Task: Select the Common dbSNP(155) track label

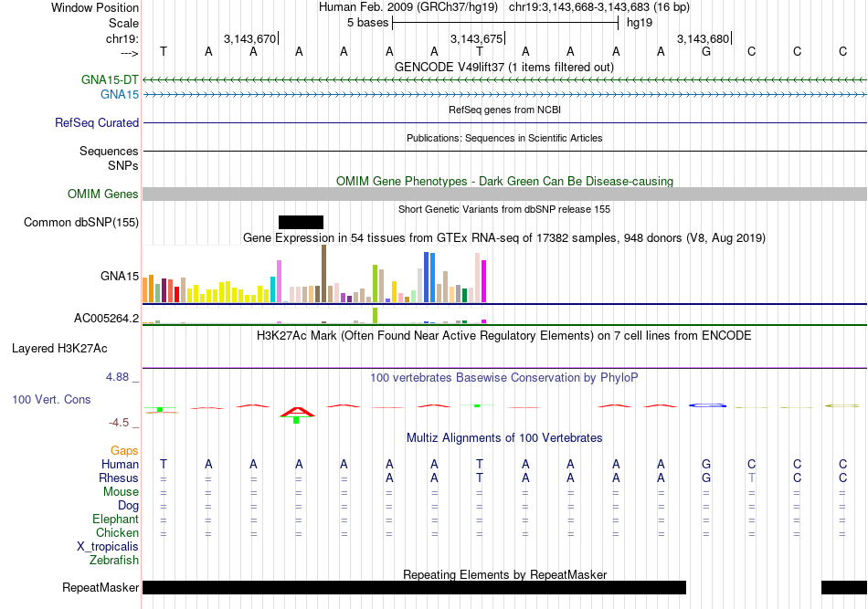Action: pyautogui.click(x=81, y=223)
